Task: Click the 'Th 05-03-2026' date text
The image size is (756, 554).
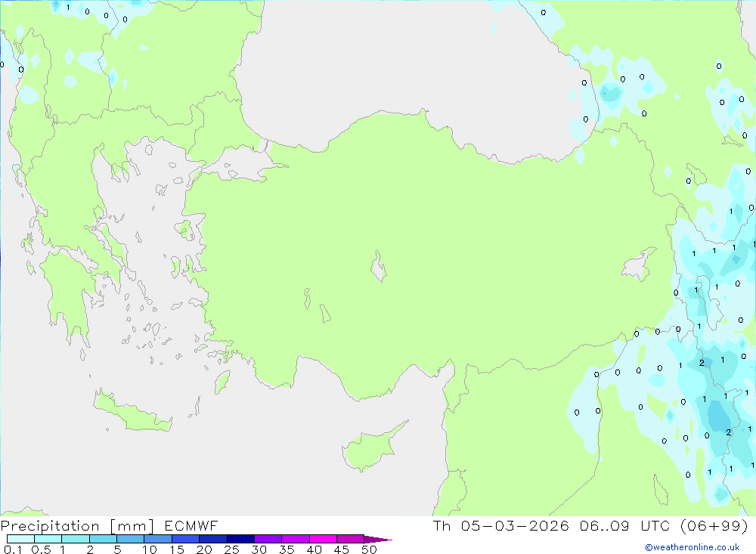Action: (501, 526)
